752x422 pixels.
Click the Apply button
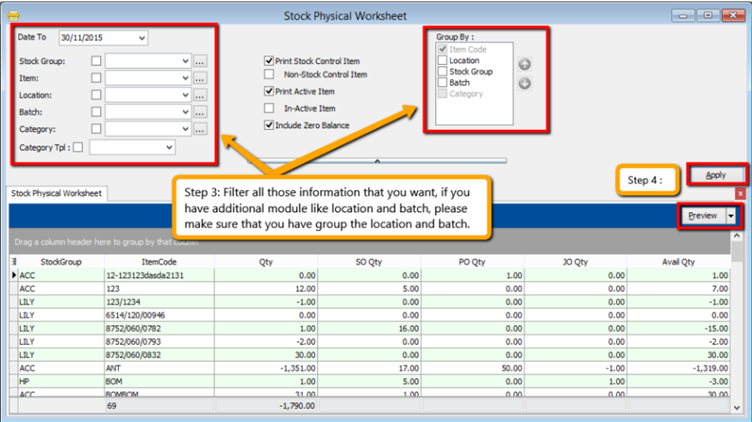pyautogui.click(x=716, y=175)
